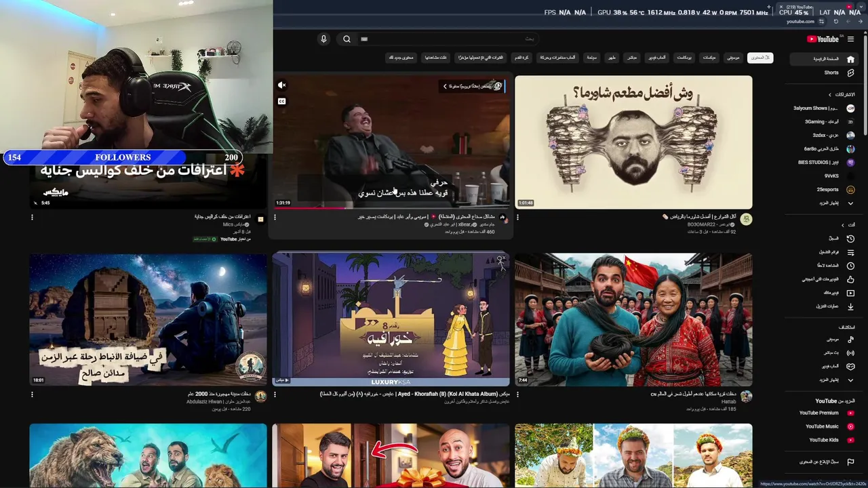The width and height of the screenshot is (868, 488).
Task: Open the Ayed Khorafiah album thumbnail
Action: tap(391, 319)
